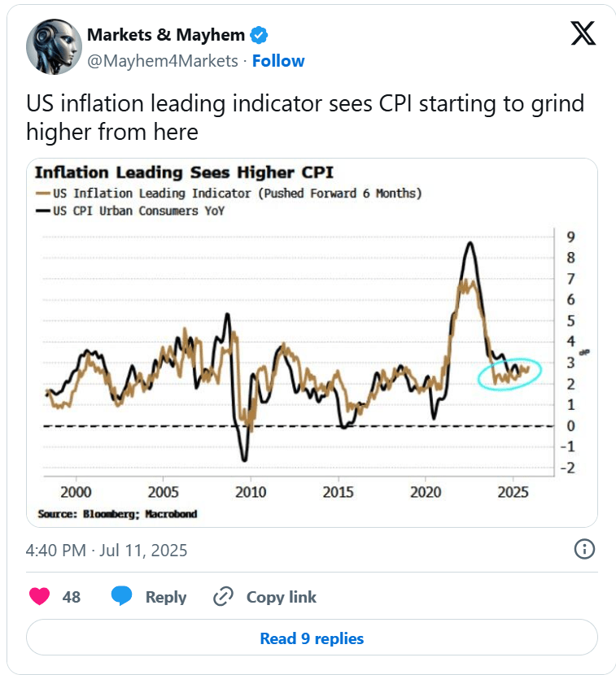The width and height of the screenshot is (616, 675).
Task: Click the tweet text about CPI
Action: pyautogui.click(x=305, y=118)
